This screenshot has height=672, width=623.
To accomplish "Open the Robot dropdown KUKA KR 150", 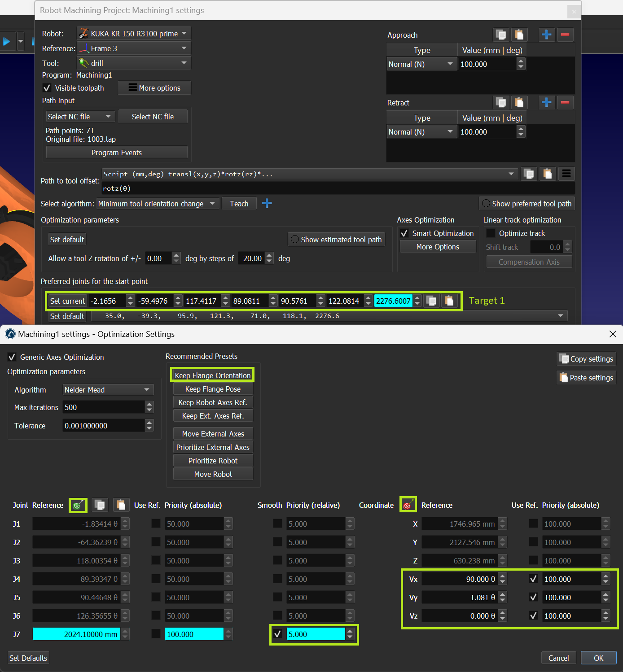I will pos(134,34).
